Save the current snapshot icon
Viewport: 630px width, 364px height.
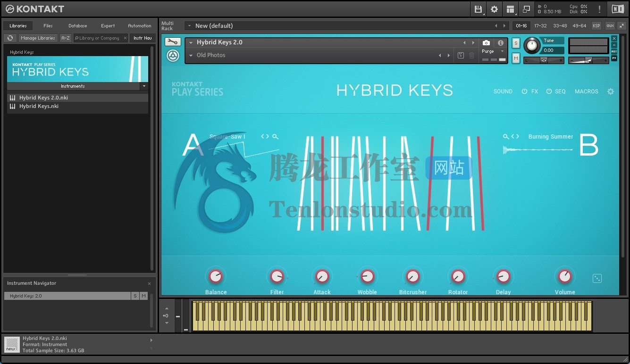click(x=461, y=55)
